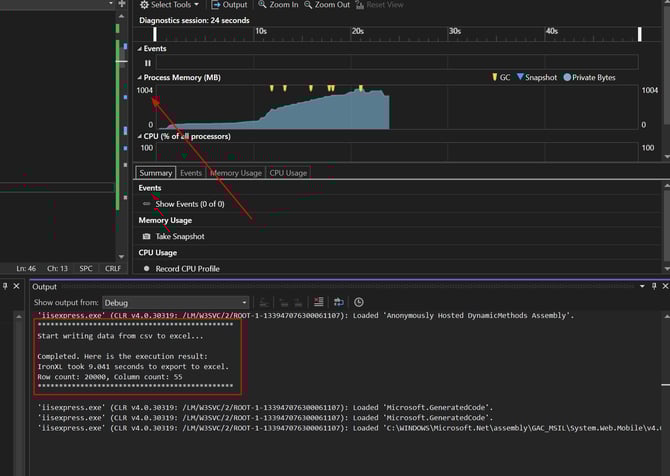Click Record CPU Profile option
This screenshot has height=476, width=670.
pyautogui.click(x=187, y=269)
